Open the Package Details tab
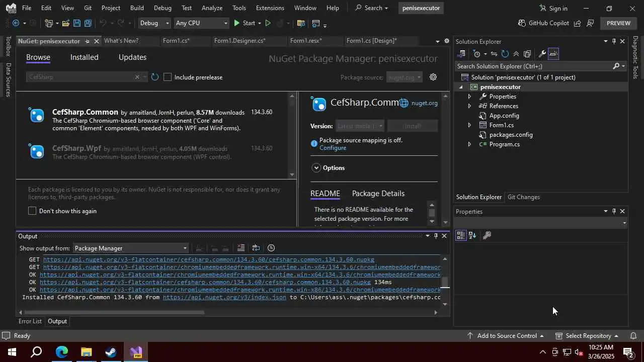Viewport: 644px width, 362px height. click(378, 194)
